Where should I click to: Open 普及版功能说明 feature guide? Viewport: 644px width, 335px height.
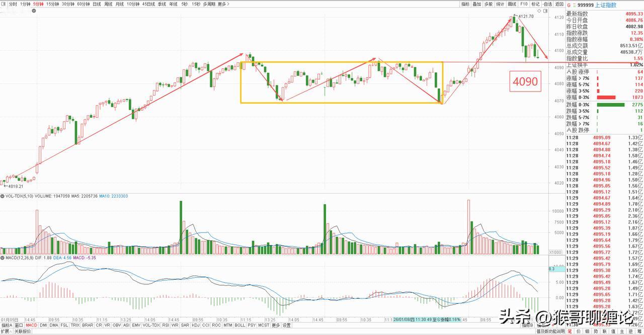coord(551,331)
